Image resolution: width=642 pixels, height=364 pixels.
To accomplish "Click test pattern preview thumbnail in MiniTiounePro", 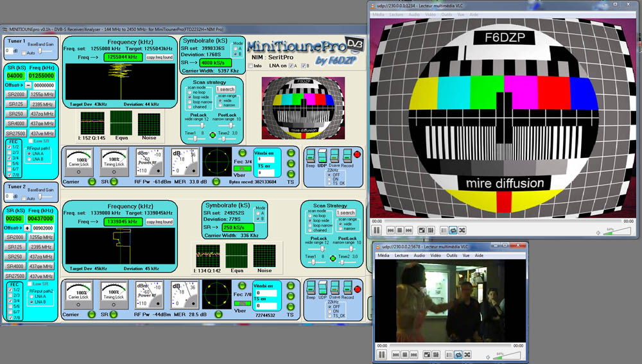I will tap(304, 108).
